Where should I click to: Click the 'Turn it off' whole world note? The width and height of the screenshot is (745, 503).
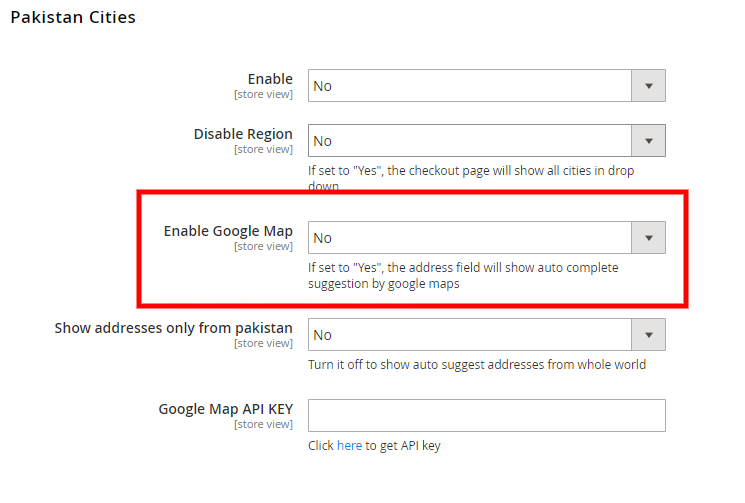click(x=477, y=365)
